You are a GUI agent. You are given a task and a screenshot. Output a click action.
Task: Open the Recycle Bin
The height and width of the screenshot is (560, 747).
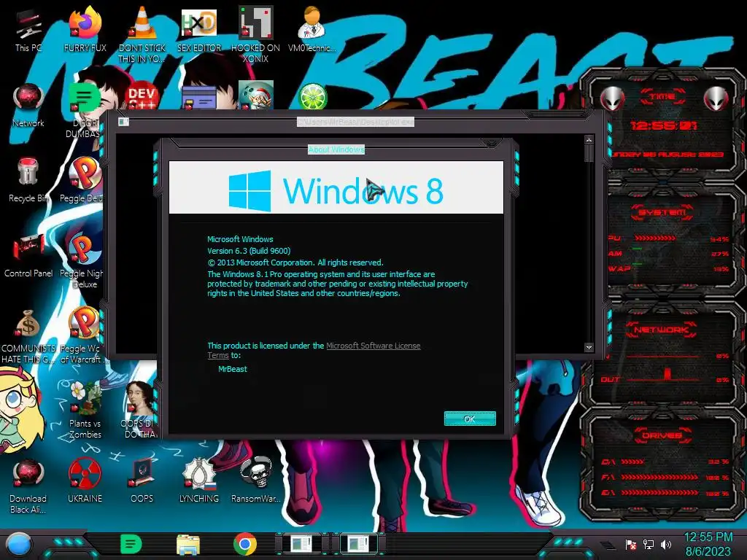pos(28,181)
